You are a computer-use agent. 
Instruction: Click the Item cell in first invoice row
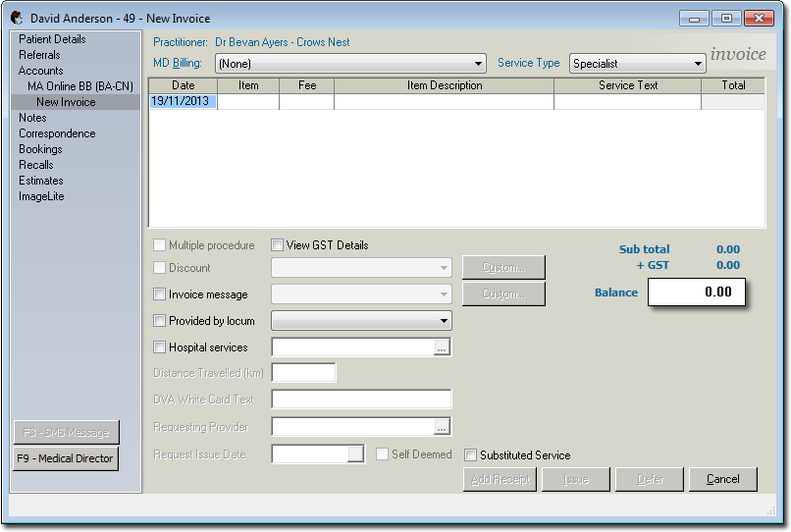[248, 101]
